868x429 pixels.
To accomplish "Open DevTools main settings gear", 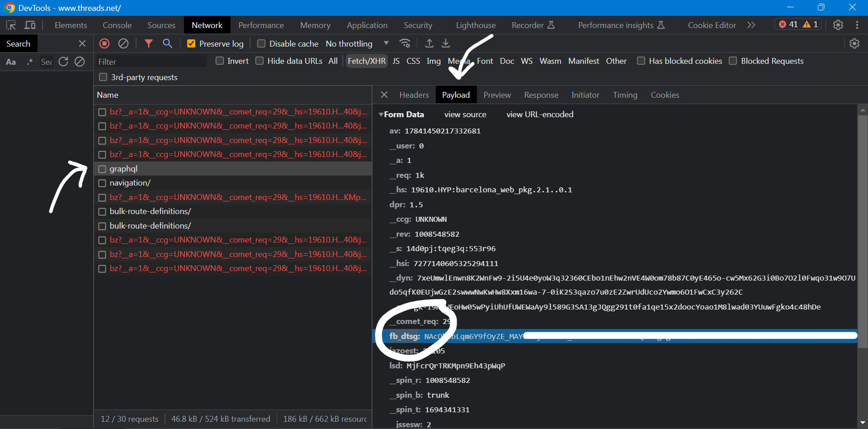I will [838, 25].
